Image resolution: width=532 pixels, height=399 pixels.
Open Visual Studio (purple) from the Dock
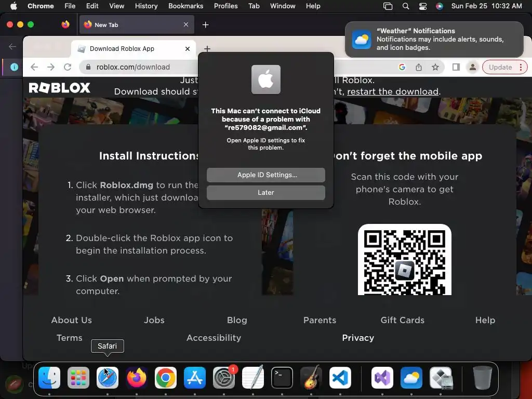(382, 378)
